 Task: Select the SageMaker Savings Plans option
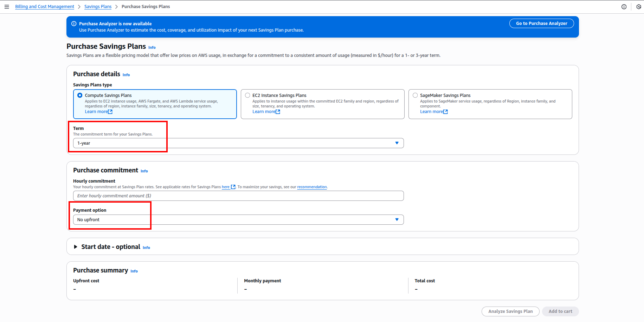(x=415, y=95)
